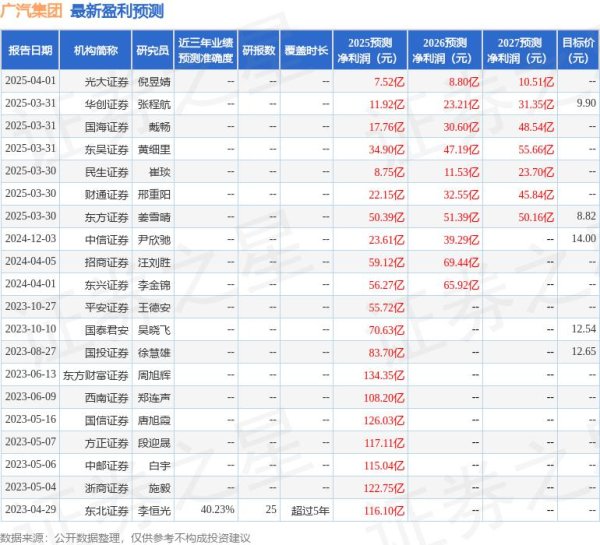The width and height of the screenshot is (600, 545).
Task: Click the 134.35亿 profit forecast
Action: [x=384, y=375]
